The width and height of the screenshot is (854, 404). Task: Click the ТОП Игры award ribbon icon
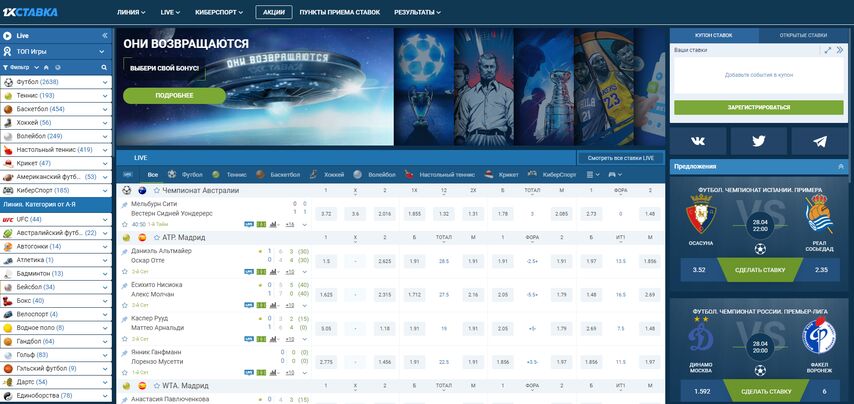click(8, 52)
